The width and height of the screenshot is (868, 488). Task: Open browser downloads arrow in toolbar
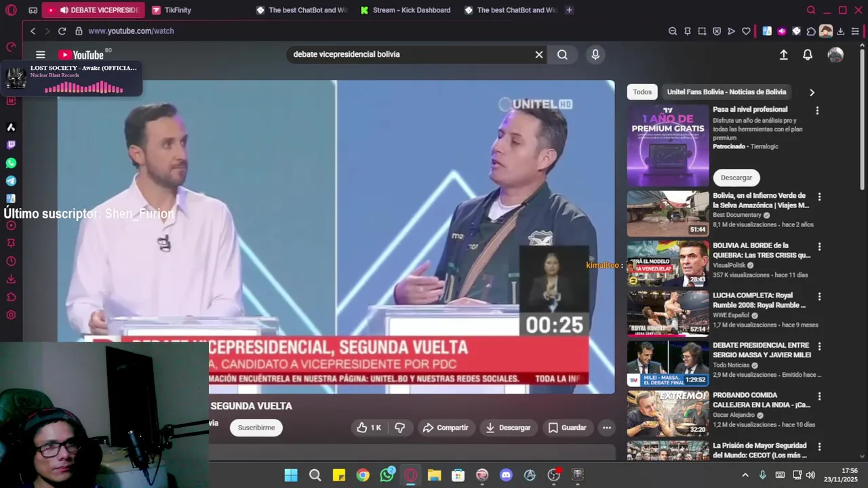(x=841, y=31)
